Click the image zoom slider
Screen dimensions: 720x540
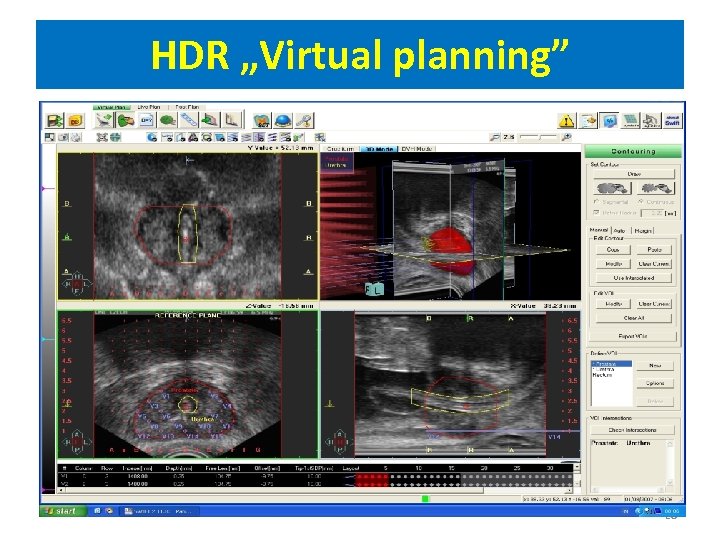[x=540, y=137]
